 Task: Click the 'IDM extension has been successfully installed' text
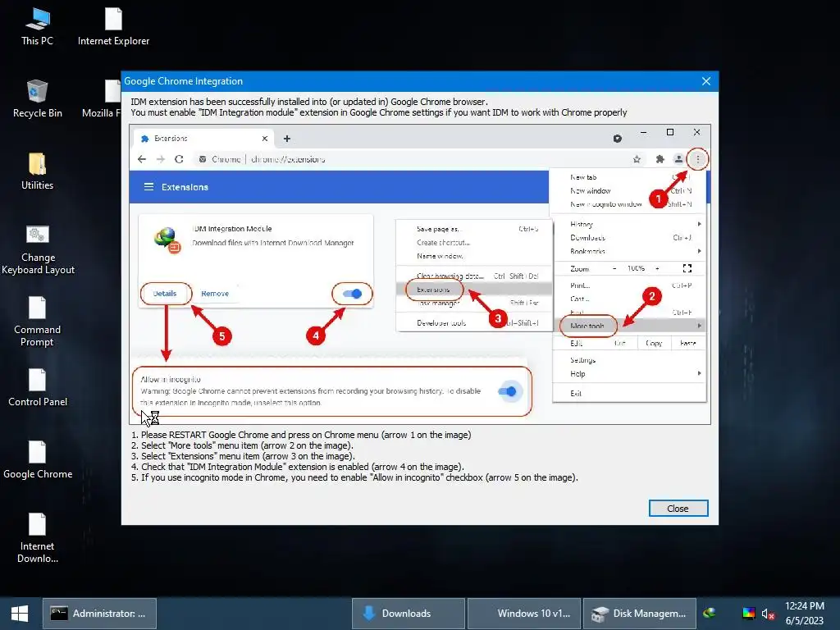309,102
